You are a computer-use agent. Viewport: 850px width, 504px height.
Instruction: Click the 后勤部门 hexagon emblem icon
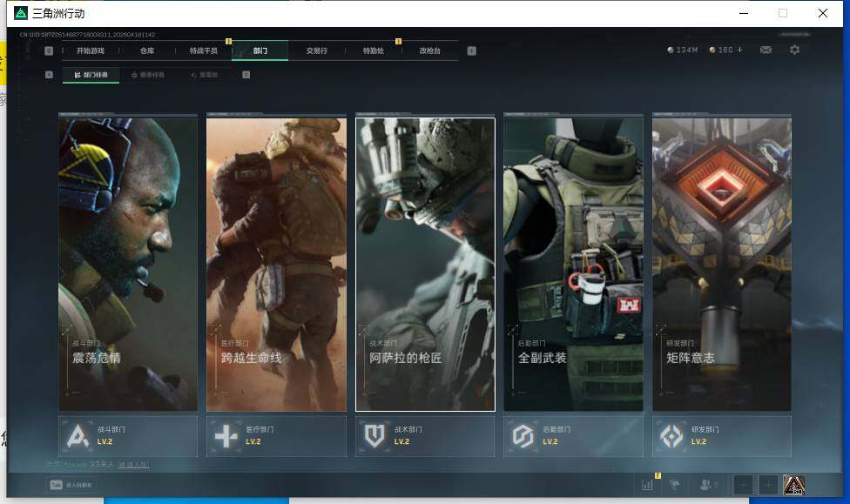523,436
